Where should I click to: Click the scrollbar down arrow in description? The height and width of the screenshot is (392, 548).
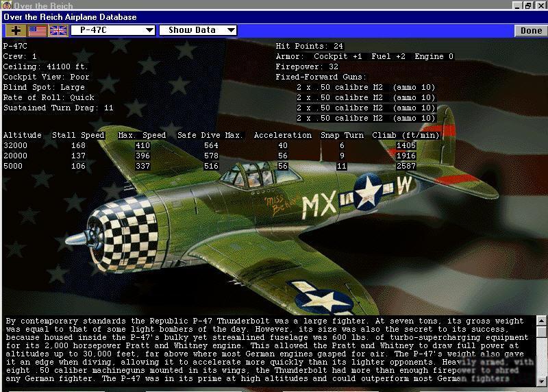pos(541,381)
